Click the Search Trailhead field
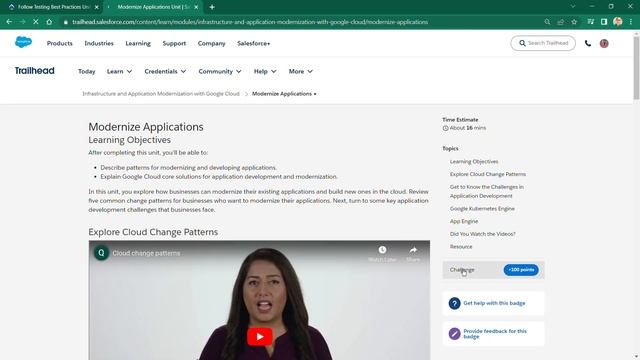 [543, 43]
